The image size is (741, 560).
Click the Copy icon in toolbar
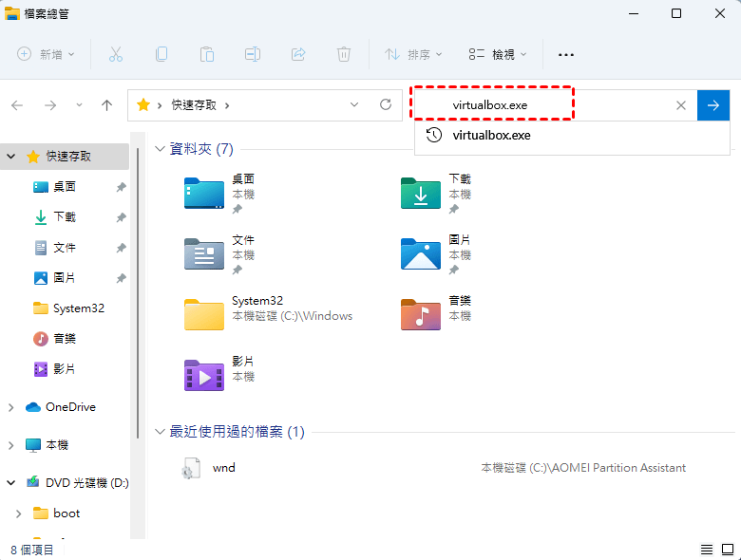tap(161, 54)
